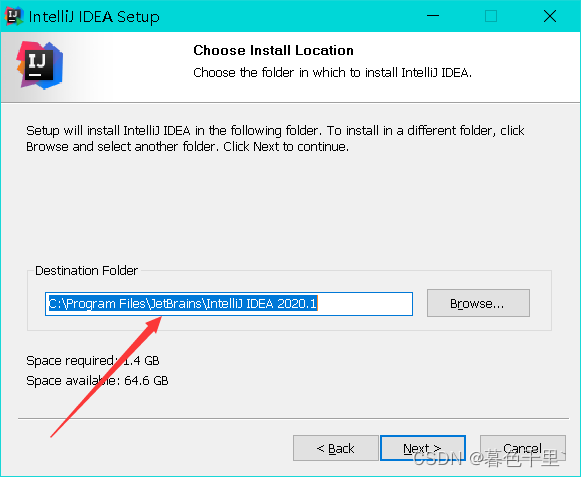
Task: Click the Destination Folder group label
Action: (86, 271)
